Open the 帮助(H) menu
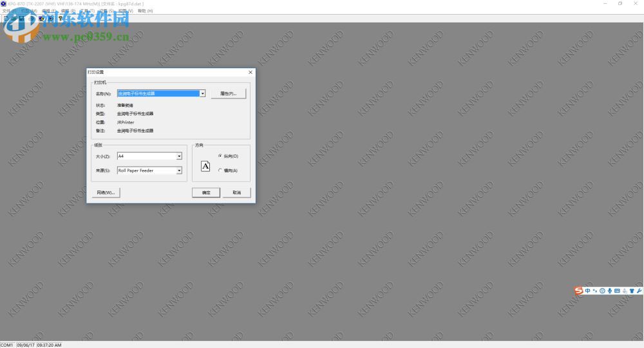 coord(146,11)
